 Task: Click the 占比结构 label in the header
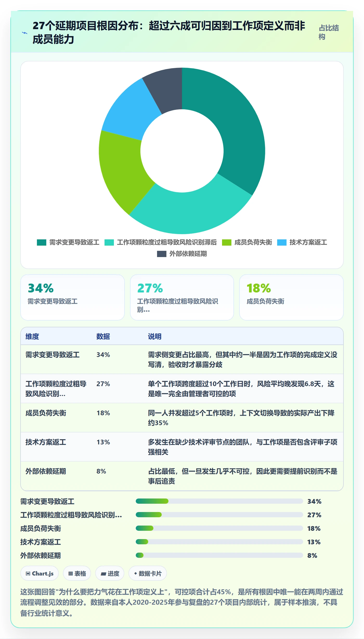tap(329, 32)
